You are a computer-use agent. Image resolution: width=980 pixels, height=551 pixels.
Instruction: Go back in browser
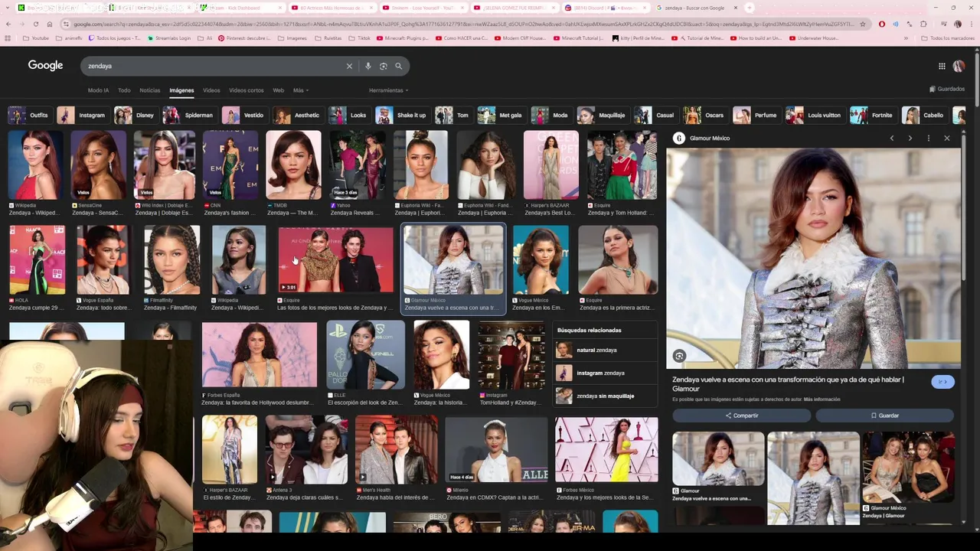(8, 24)
